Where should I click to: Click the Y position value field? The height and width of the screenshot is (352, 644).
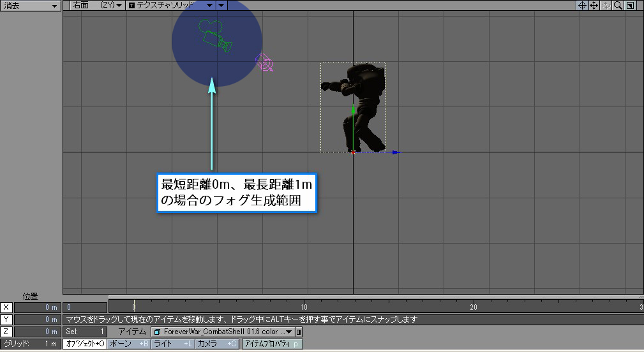[x=38, y=319]
